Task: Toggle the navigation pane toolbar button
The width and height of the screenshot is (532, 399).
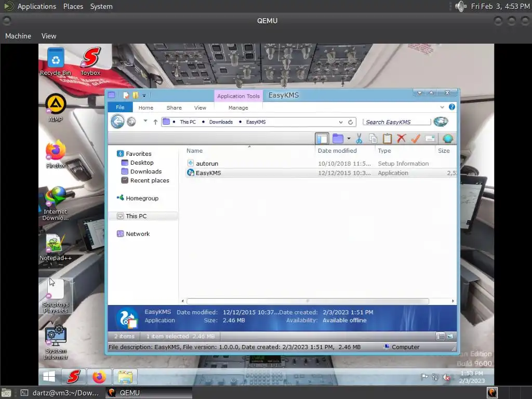Action: coord(322,138)
